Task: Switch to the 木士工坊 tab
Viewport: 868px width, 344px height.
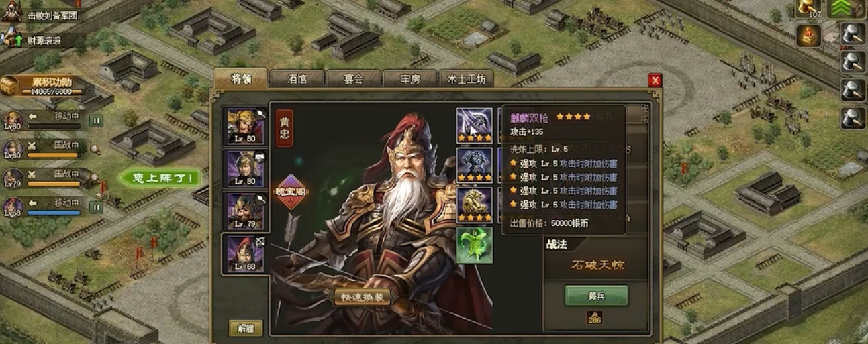Action: tap(466, 79)
